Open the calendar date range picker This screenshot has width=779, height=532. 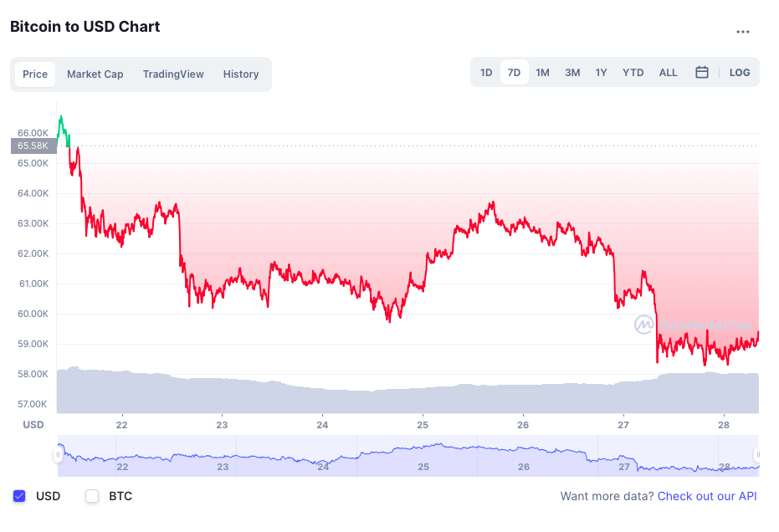702,72
